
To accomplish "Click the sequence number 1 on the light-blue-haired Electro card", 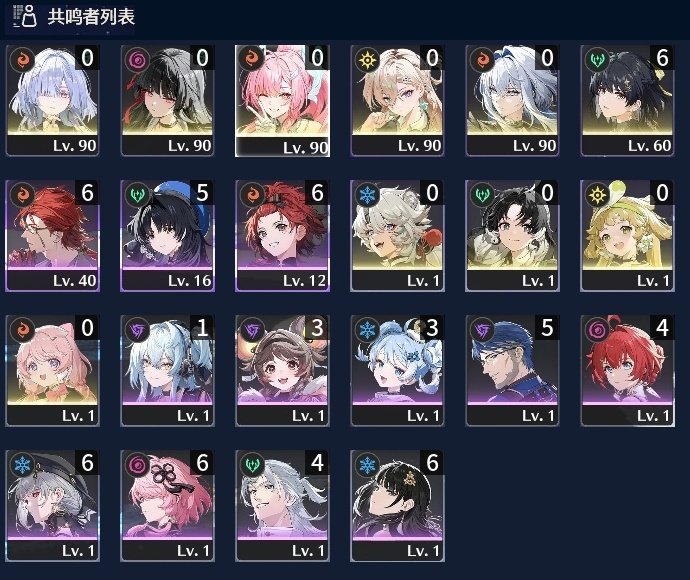I will [202, 328].
